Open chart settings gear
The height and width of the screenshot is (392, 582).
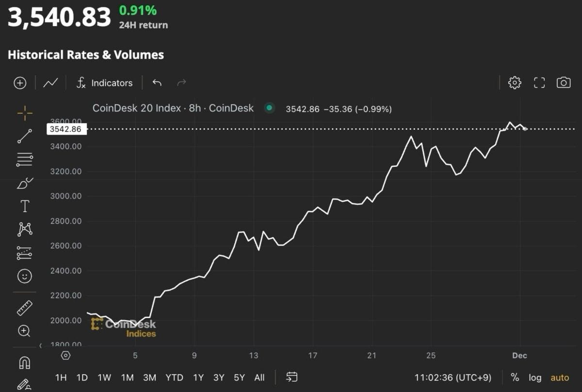(515, 83)
